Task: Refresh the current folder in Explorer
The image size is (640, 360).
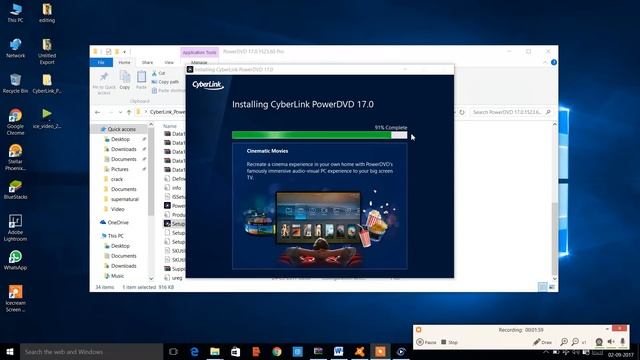Action: [x=462, y=112]
